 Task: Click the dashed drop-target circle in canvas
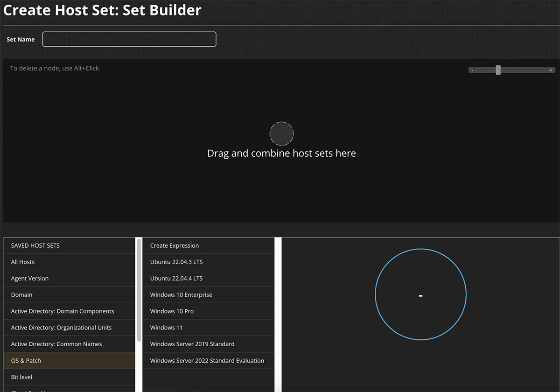(x=281, y=134)
